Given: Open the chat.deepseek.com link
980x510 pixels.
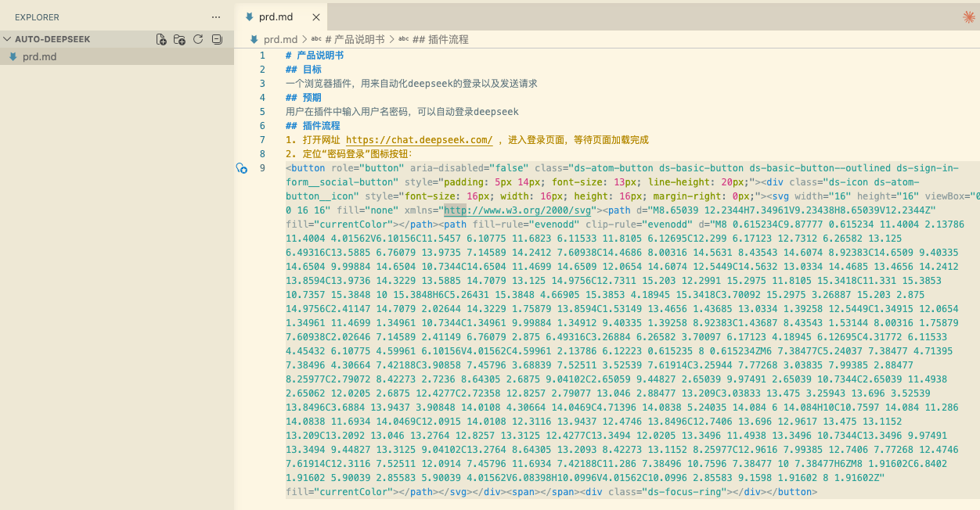Looking at the screenshot, I should coord(419,140).
